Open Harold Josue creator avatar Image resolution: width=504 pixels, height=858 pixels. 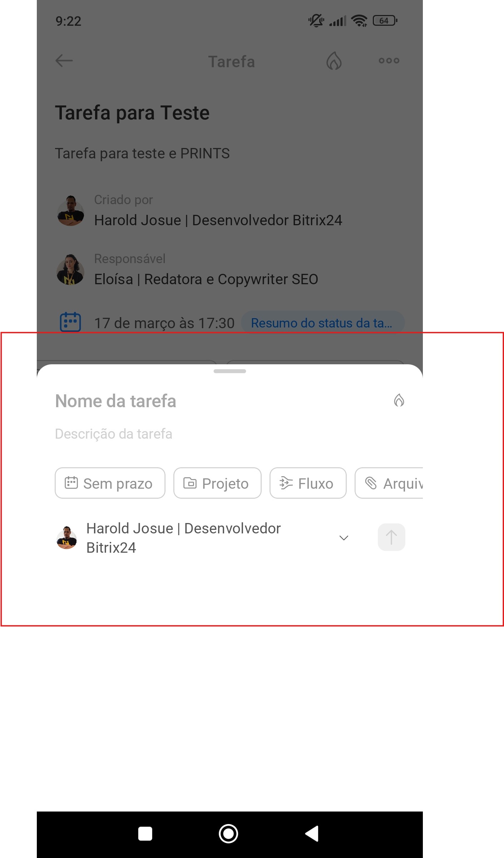coord(70,211)
